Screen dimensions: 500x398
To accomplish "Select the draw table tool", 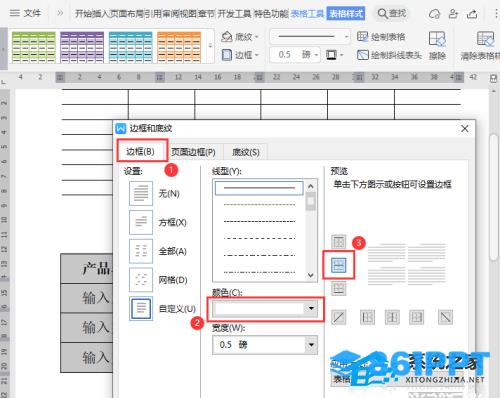I will click(381, 36).
